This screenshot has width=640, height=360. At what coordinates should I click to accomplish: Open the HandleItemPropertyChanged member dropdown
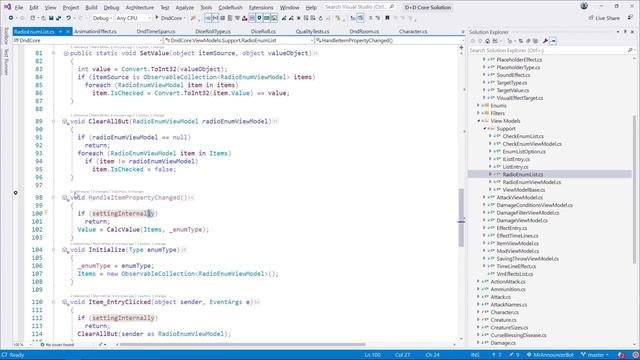[x=390, y=40]
